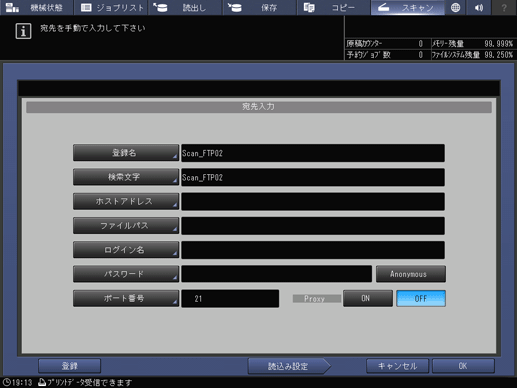Open help with the question mark icon

point(504,7)
